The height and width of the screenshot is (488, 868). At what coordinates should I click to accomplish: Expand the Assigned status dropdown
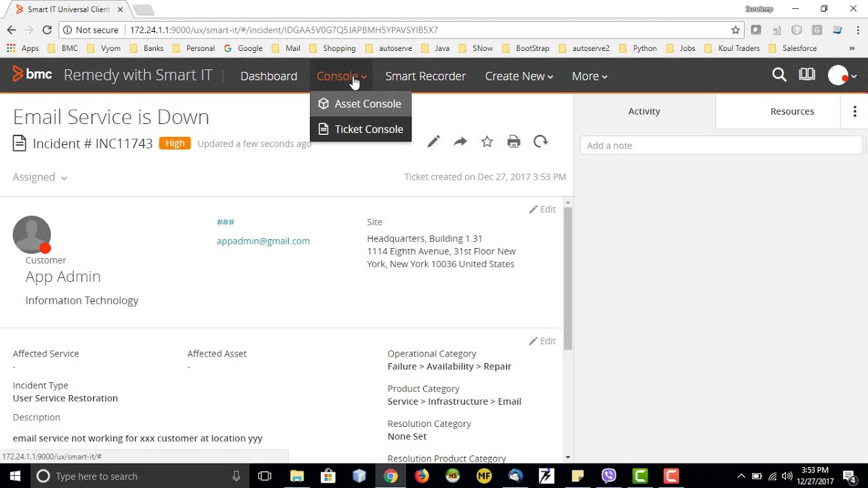(x=40, y=177)
